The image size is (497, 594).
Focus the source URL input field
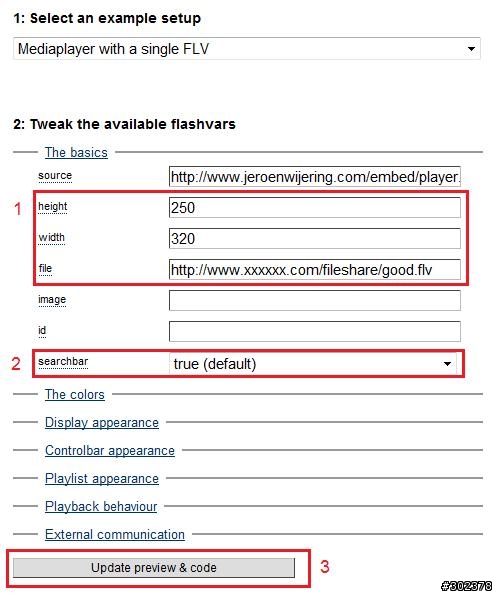[315, 177]
